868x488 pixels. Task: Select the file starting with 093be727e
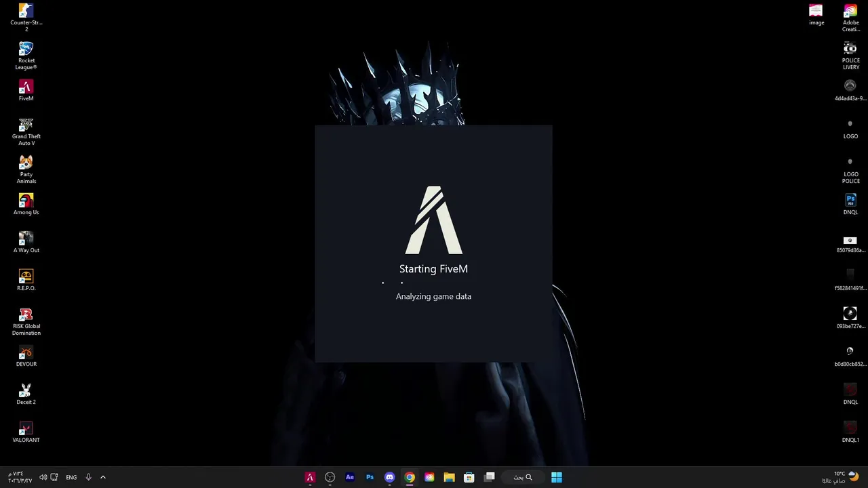[x=850, y=319]
